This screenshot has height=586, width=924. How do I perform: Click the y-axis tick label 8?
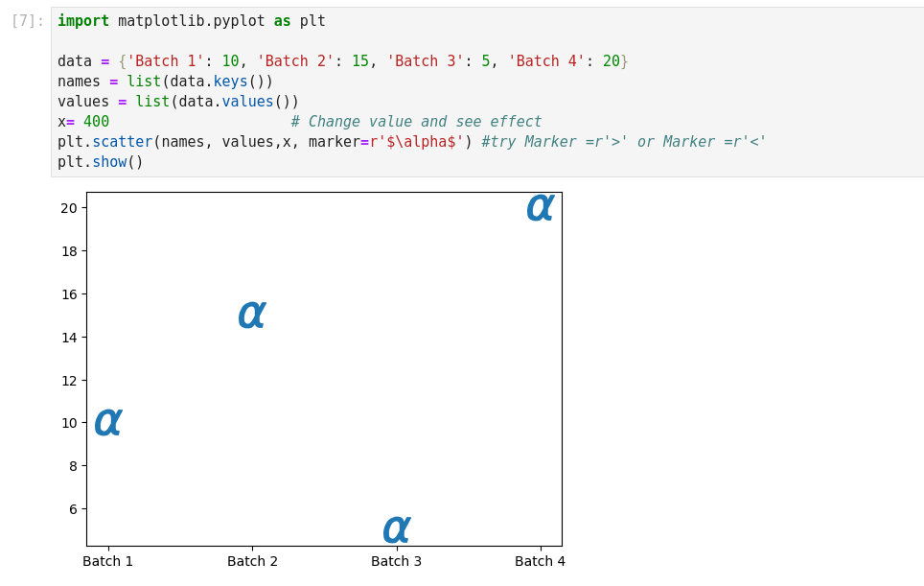coord(73,466)
